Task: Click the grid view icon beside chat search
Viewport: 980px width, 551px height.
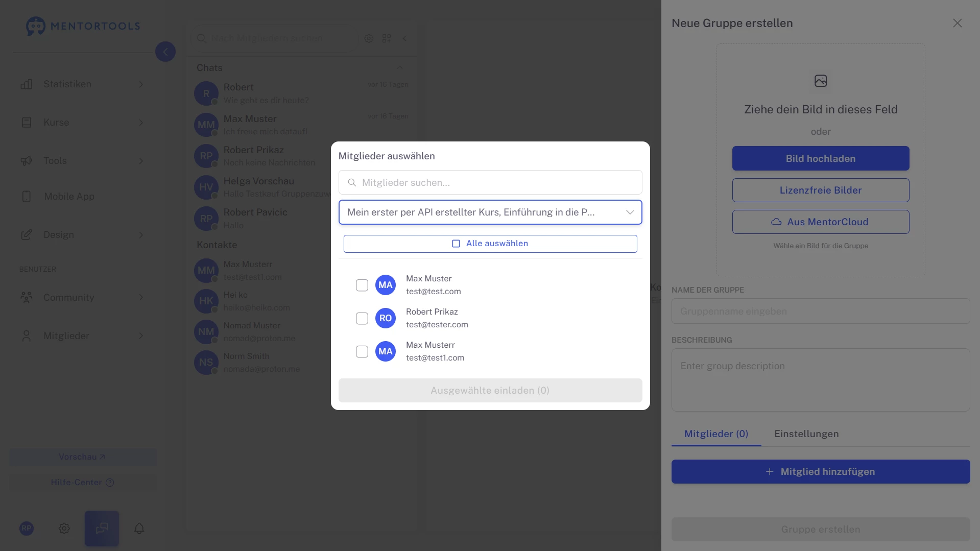Action: [387, 38]
